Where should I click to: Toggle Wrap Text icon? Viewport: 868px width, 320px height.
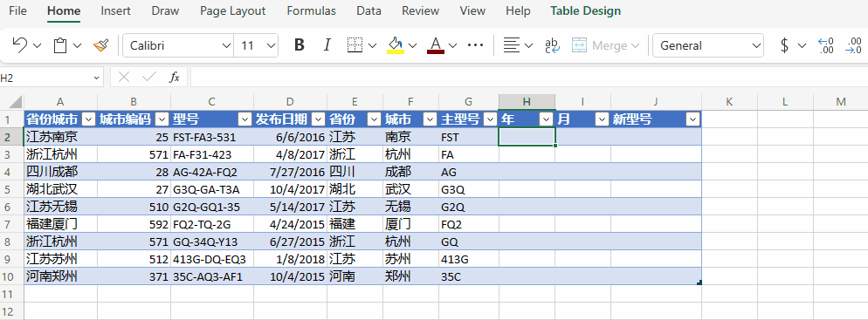pyautogui.click(x=553, y=45)
